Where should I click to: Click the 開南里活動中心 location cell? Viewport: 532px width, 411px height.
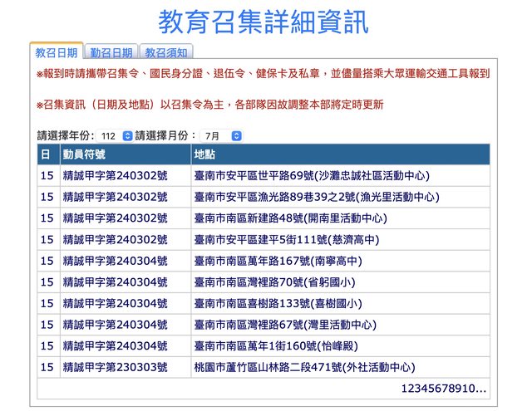point(290,218)
